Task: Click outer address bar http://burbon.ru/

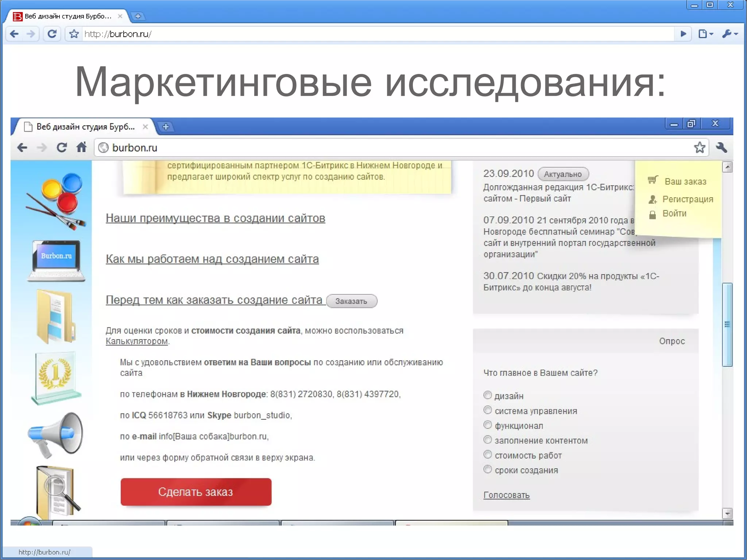Action: tap(378, 34)
